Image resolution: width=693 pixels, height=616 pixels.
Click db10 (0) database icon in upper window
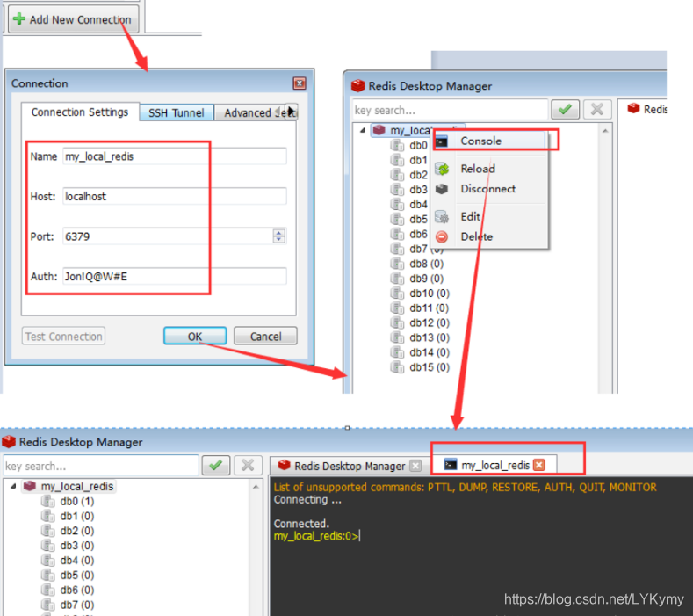coord(397,294)
